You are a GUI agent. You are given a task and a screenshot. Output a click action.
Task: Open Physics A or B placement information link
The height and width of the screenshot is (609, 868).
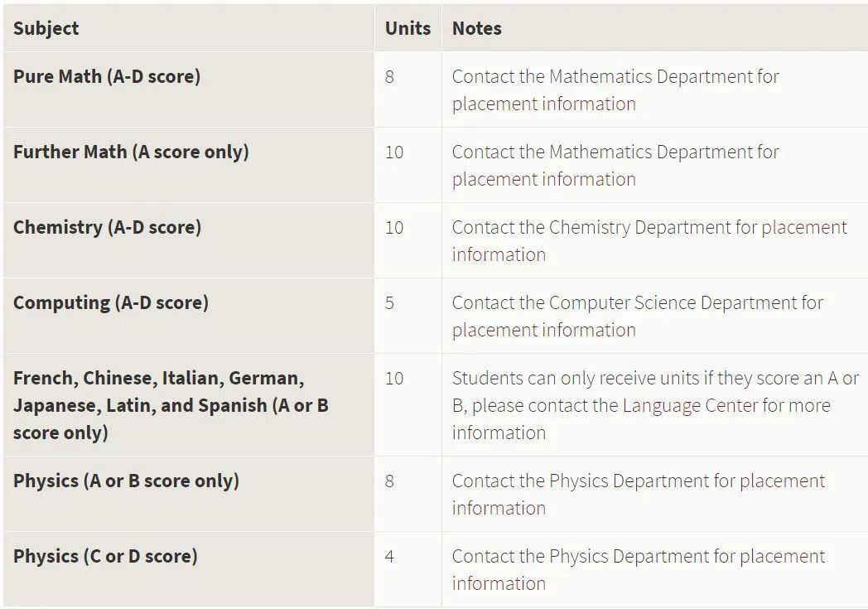pyautogui.click(x=782, y=481)
